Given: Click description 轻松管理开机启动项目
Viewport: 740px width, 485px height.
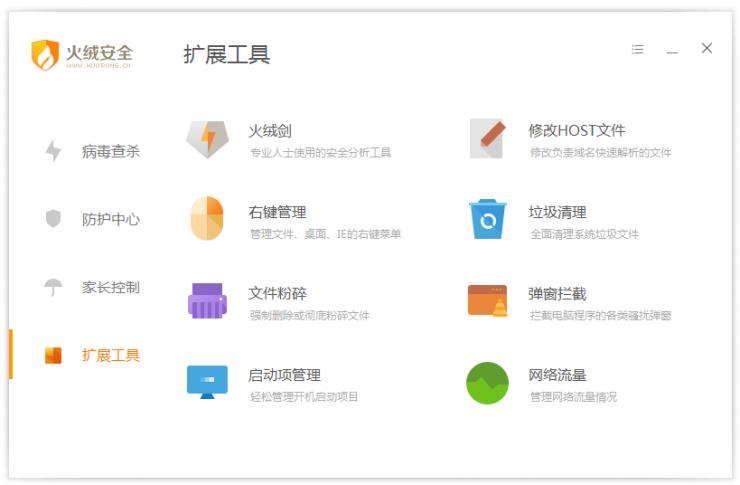Looking at the screenshot, I should (304, 396).
